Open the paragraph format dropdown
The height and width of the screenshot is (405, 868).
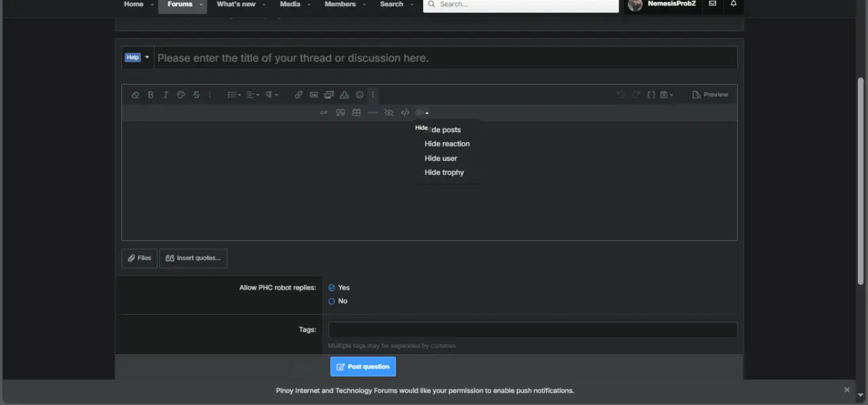tap(272, 95)
